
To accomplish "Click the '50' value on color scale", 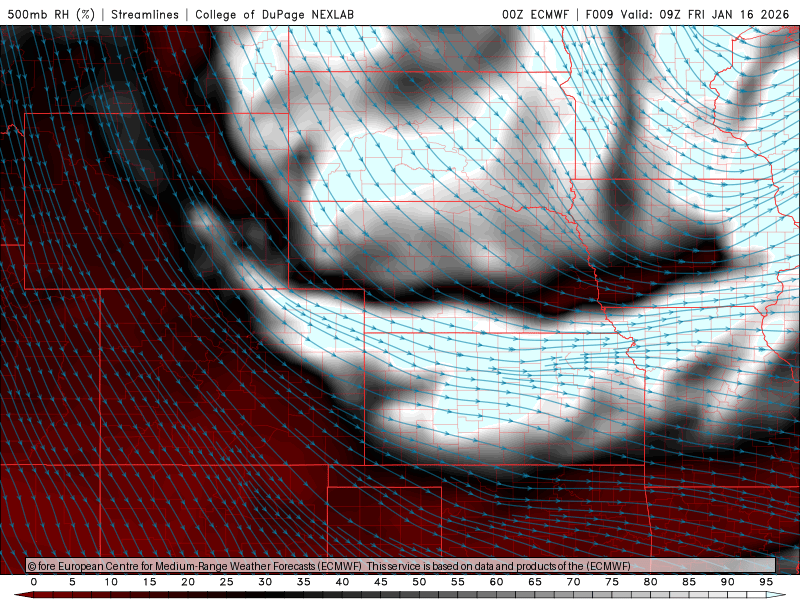I will pyautogui.click(x=419, y=582).
